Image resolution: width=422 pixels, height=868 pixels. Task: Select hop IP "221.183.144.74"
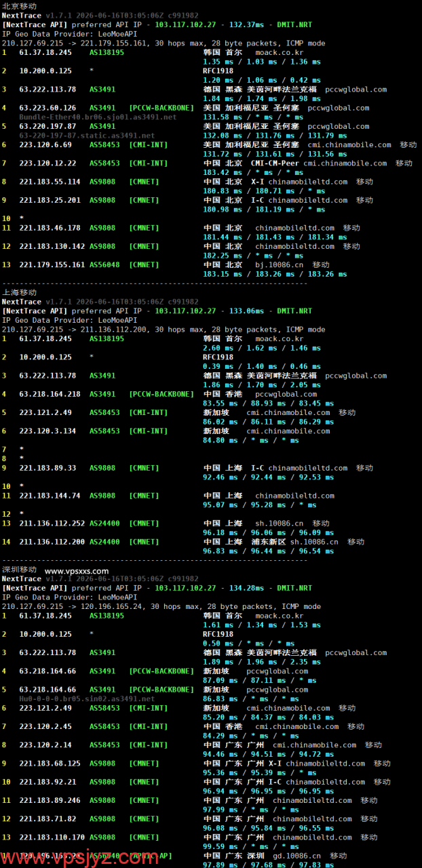coord(50,496)
